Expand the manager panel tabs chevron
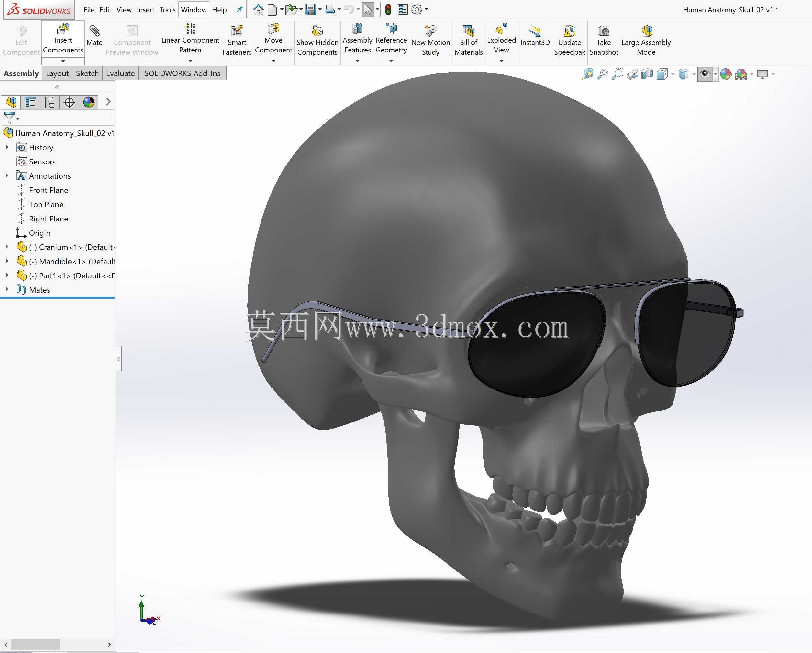 tap(108, 102)
